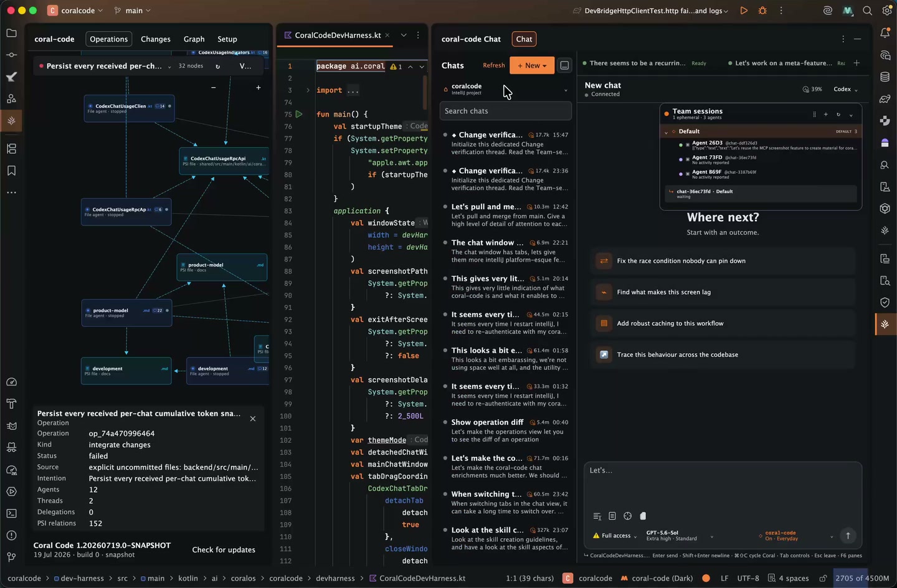This screenshot has height=588, width=897.
Task: Open the coral-code chat panel's three-dot options menu
Action: (843, 39)
